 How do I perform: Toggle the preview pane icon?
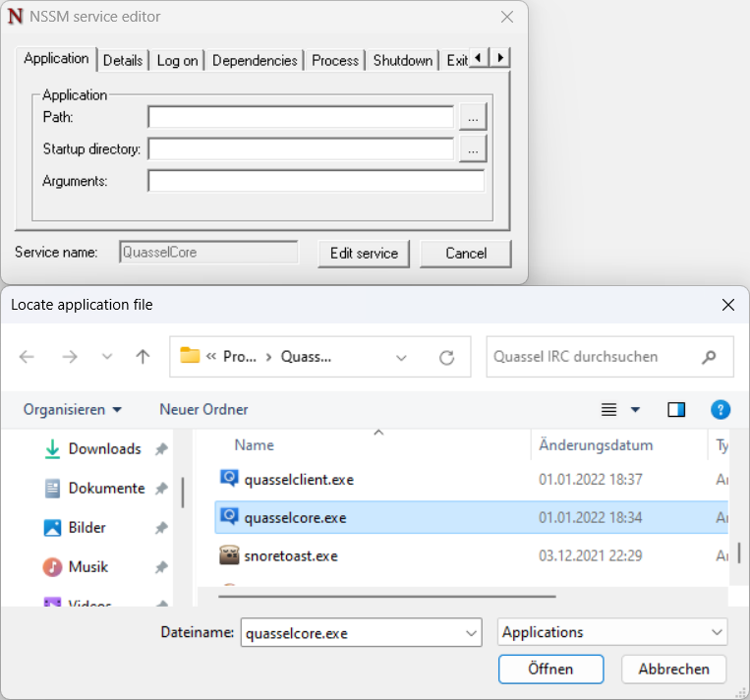[676, 410]
